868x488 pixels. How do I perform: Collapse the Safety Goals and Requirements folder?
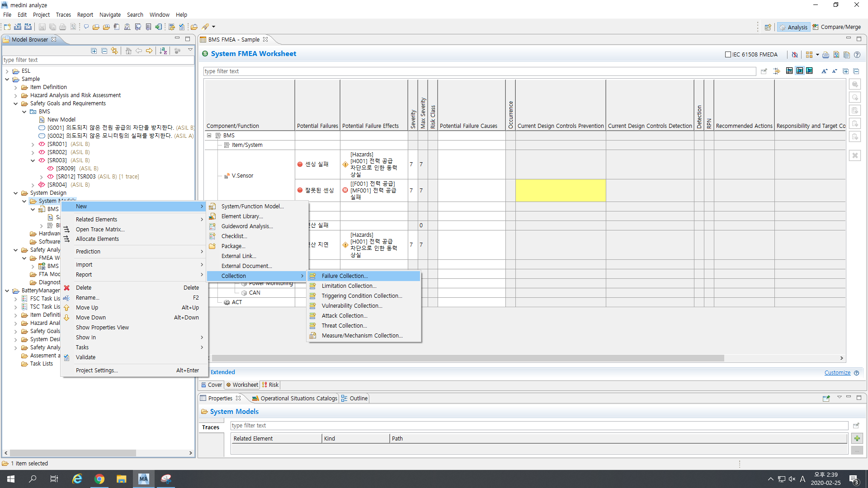click(x=16, y=103)
